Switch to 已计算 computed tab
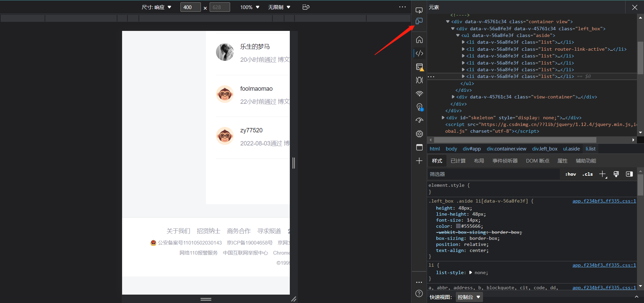The height and width of the screenshot is (303, 644). 458,161
